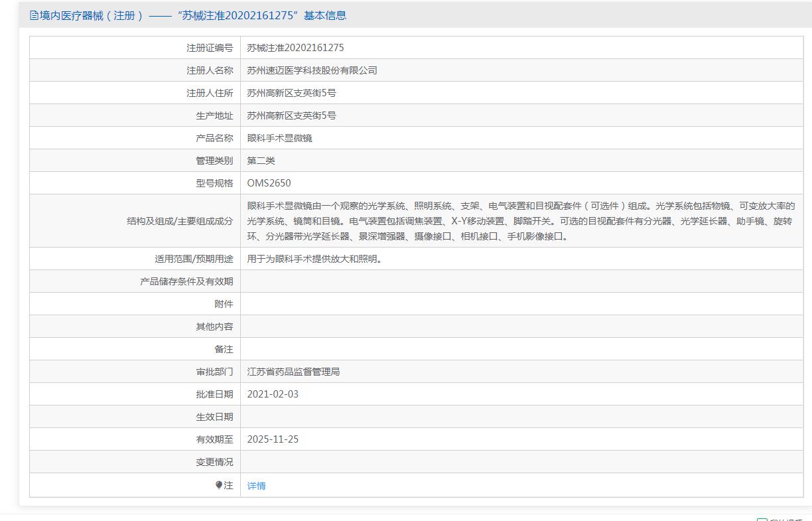This screenshot has height=521, width=812.
Task: Select the expiry date 2025-11-25
Action: [x=273, y=439]
